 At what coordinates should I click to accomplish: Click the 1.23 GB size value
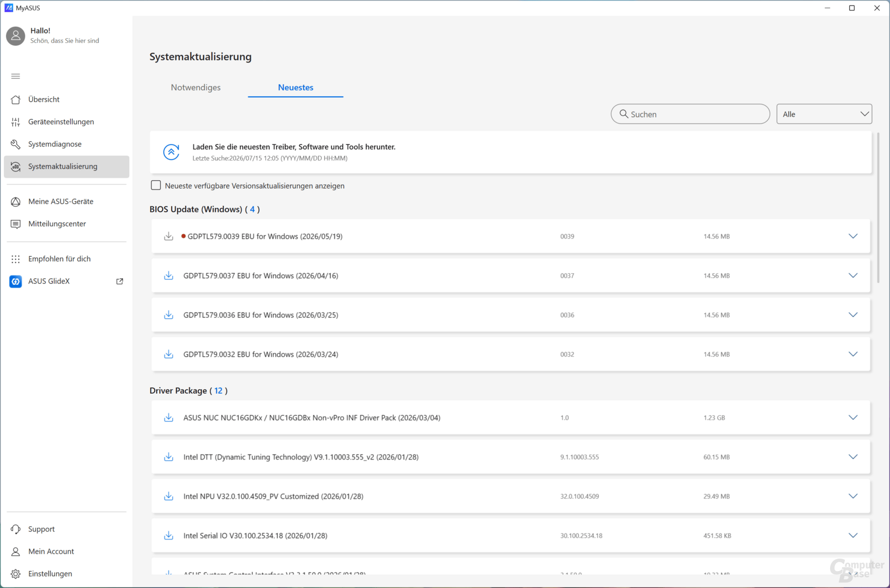coord(714,418)
